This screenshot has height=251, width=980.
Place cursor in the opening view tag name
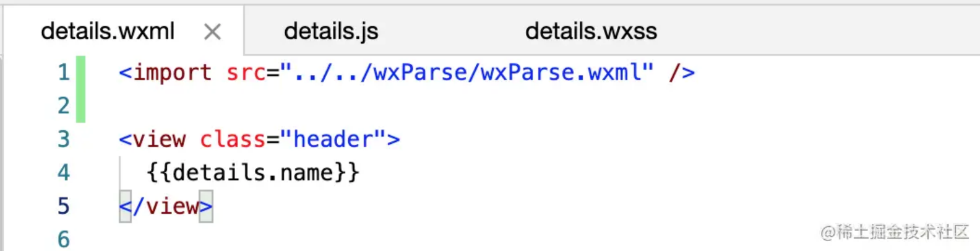tap(159, 139)
